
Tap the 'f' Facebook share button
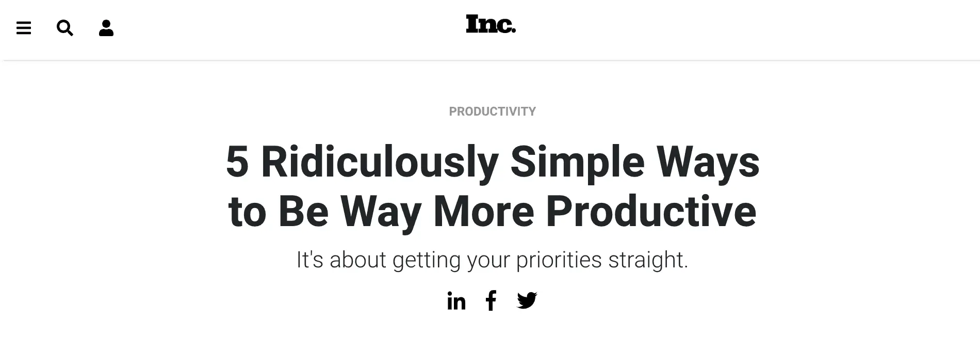[x=491, y=300]
